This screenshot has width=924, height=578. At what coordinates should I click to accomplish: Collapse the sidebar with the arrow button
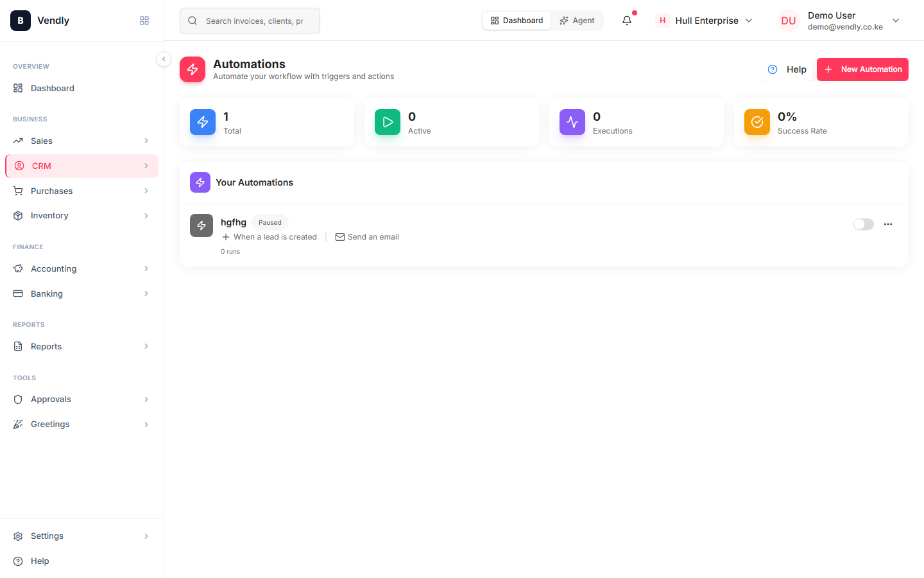pyautogui.click(x=164, y=59)
